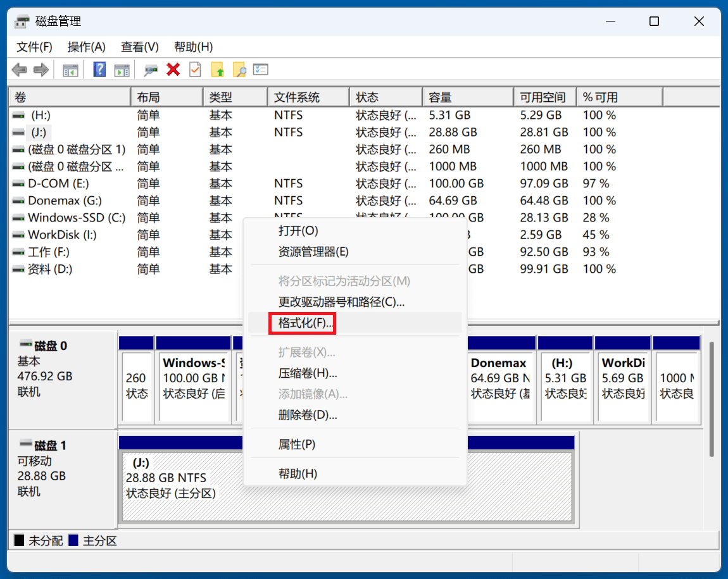Select the Windows-SSD (C:) volume row

click(x=76, y=218)
